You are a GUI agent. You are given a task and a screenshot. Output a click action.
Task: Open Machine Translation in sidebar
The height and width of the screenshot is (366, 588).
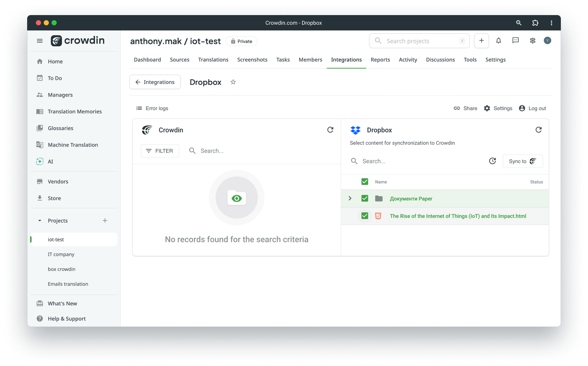74,145
